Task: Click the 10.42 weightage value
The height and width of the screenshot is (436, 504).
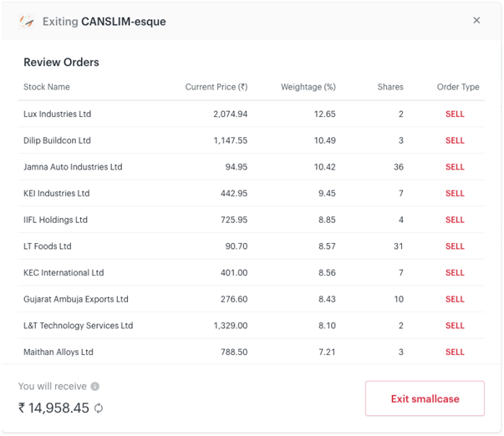Action: point(324,167)
